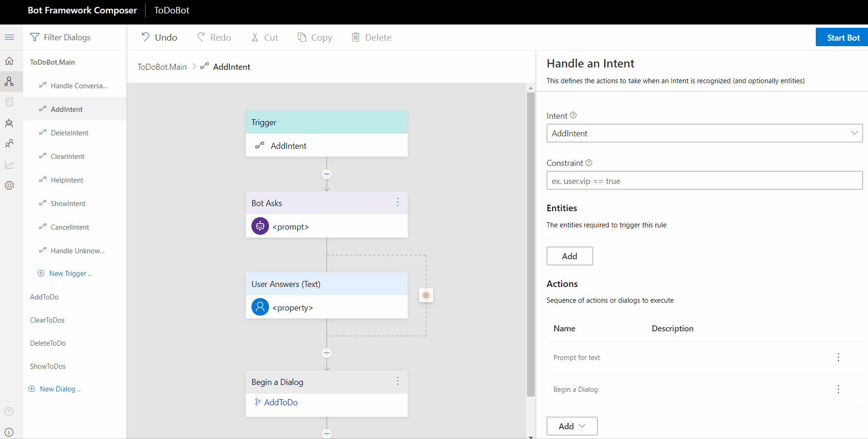Click plus button below Trigger node
868x439 pixels.
327,174
